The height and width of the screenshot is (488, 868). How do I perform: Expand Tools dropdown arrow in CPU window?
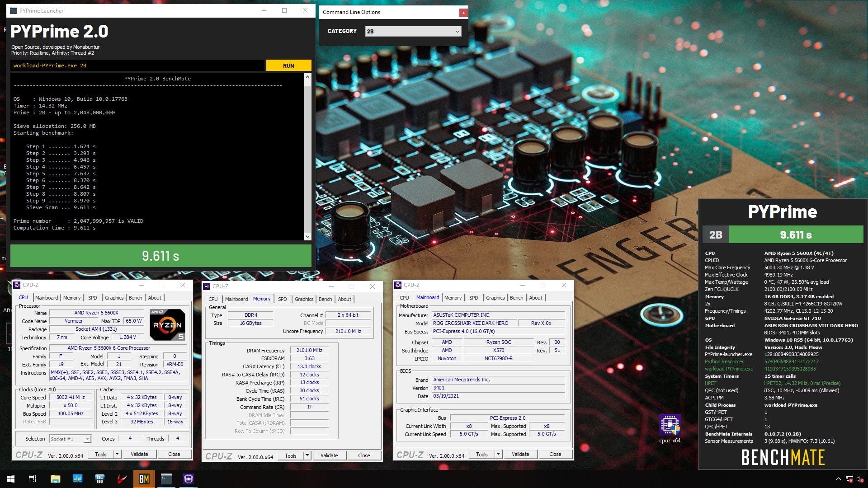click(x=118, y=454)
